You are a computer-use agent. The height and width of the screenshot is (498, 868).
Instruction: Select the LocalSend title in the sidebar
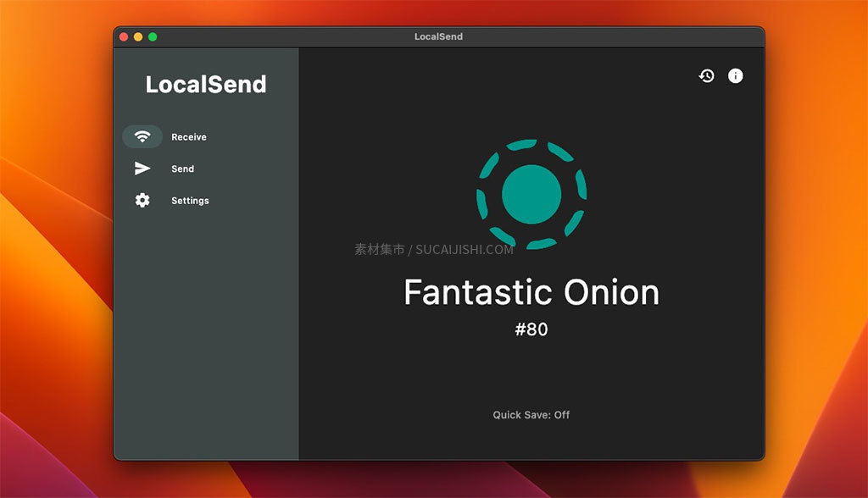[x=206, y=84]
